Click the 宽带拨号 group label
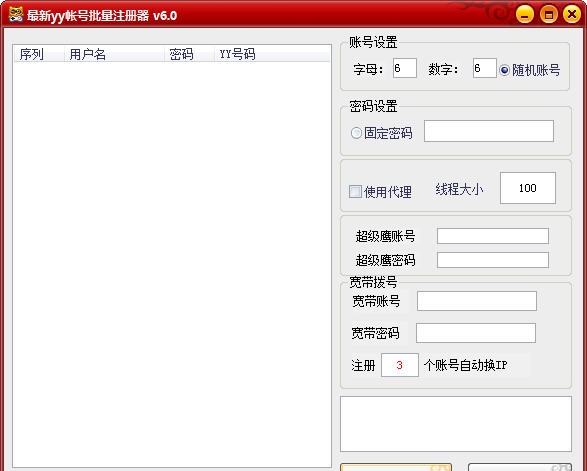The width and height of the screenshot is (587, 471). 373,282
